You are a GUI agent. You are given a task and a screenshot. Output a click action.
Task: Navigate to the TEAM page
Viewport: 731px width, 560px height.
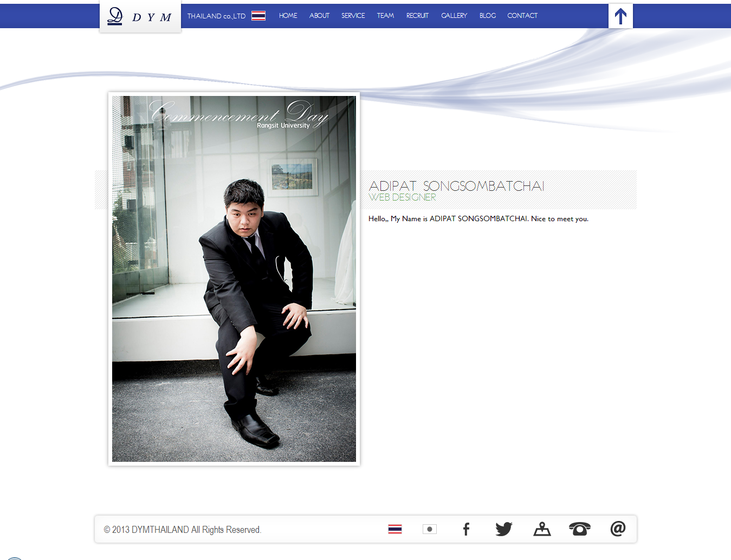click(x=385, y=16)
